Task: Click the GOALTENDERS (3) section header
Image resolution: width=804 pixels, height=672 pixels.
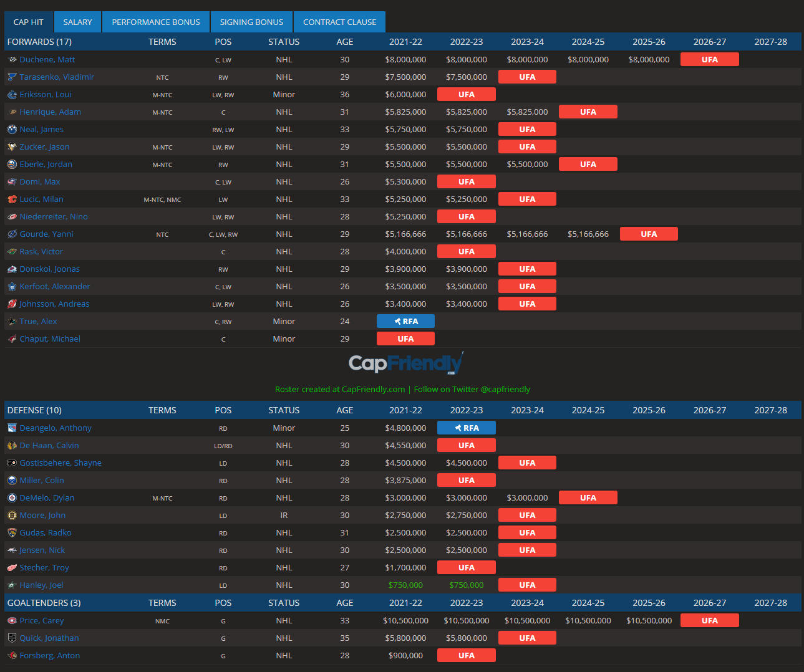Action: [44, 603]
